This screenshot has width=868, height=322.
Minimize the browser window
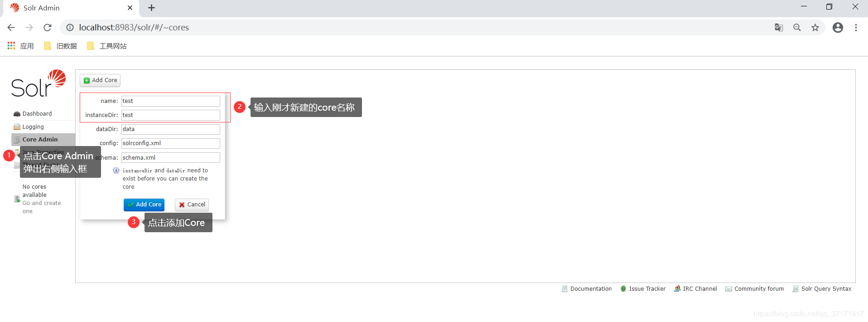click(804, 6)
